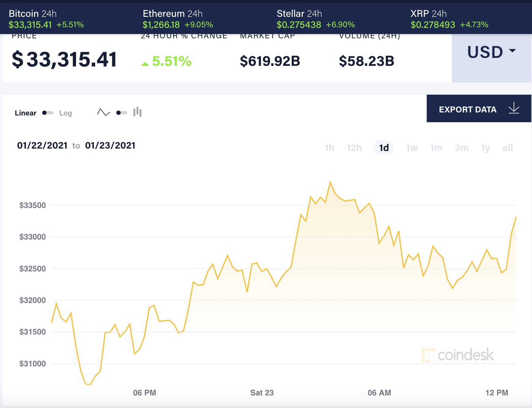
Task: Select XRP in the ticker bar
Action: pos(419,13)
